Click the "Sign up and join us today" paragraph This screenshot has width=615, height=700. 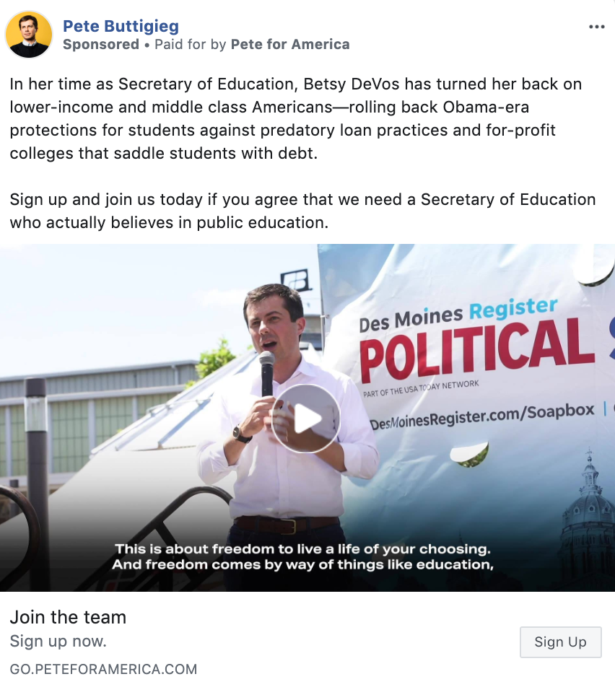point(302,211)
